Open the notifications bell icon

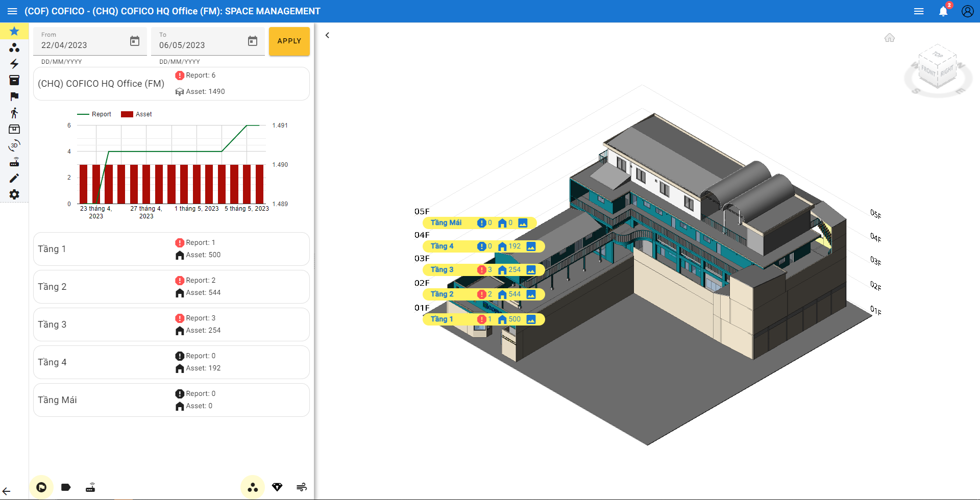tap(943, 11)
